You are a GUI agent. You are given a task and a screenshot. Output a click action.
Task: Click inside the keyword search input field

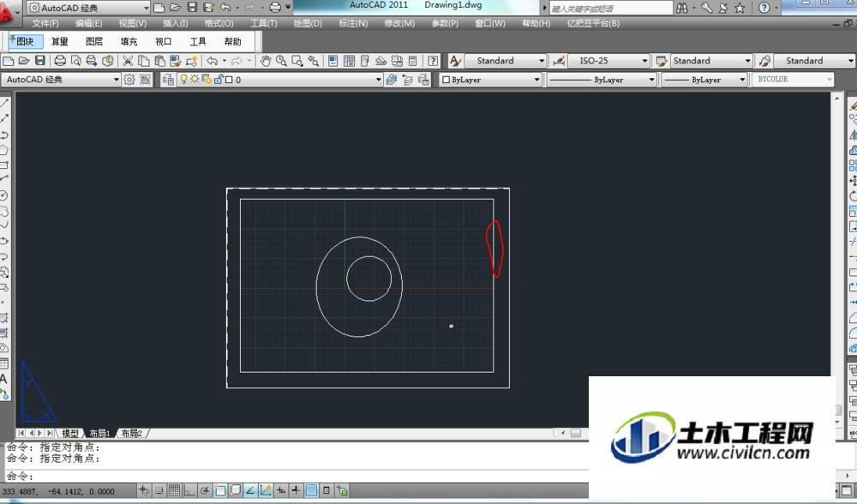(611, 9)
